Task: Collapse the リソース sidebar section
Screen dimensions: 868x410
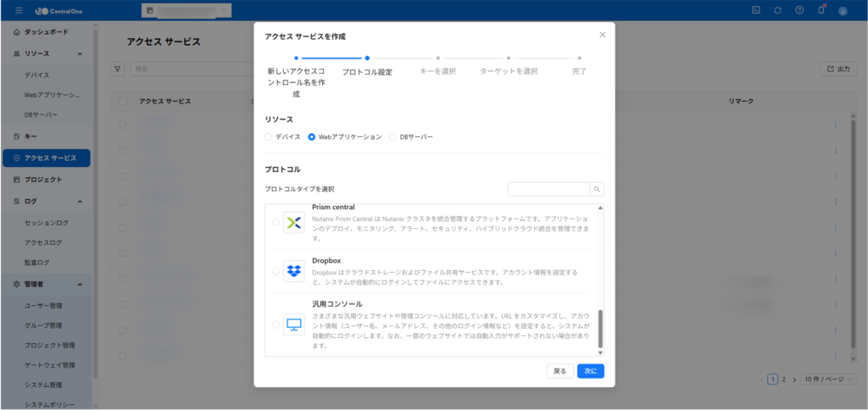Action: click(x=80, y=53)
